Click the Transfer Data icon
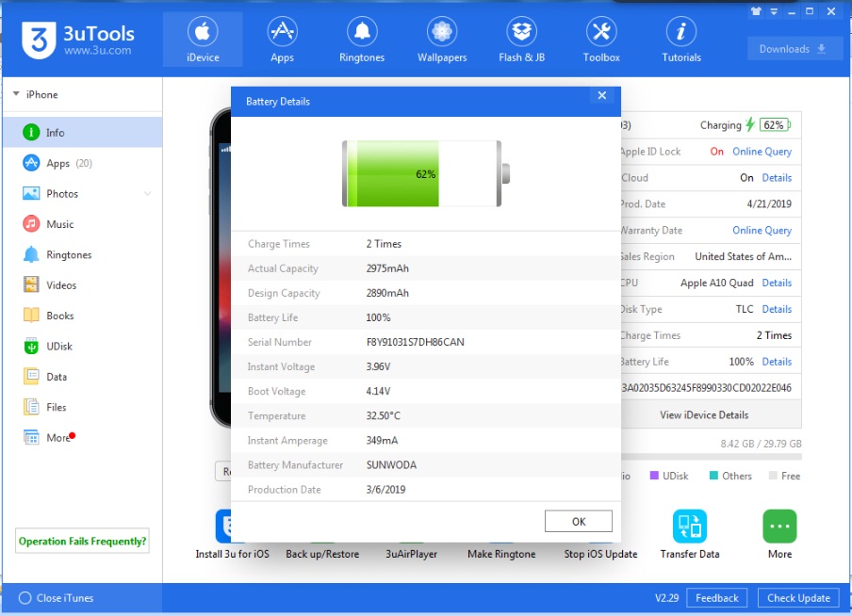Image resolution: width=852 pixels, height=616 pixels. click(x=690, y=527)
